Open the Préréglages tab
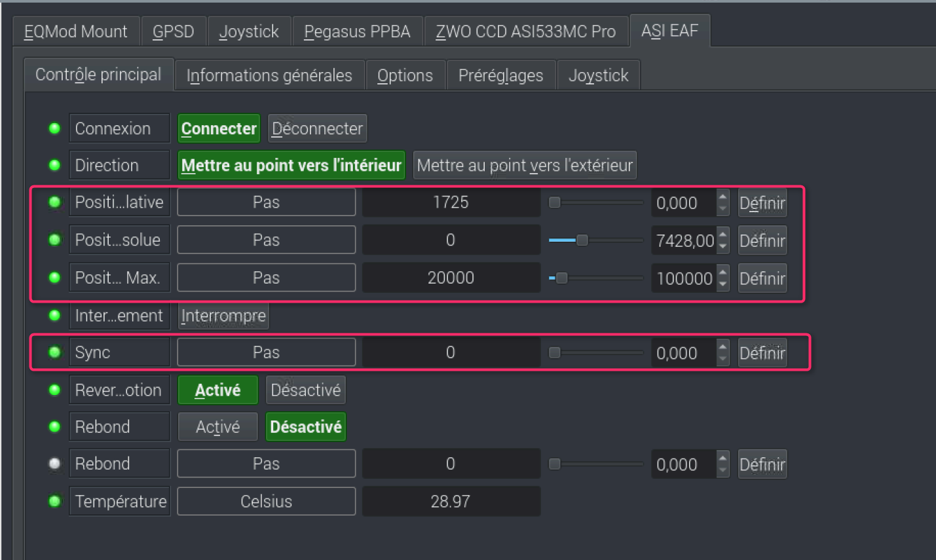 tap(500, 75)
